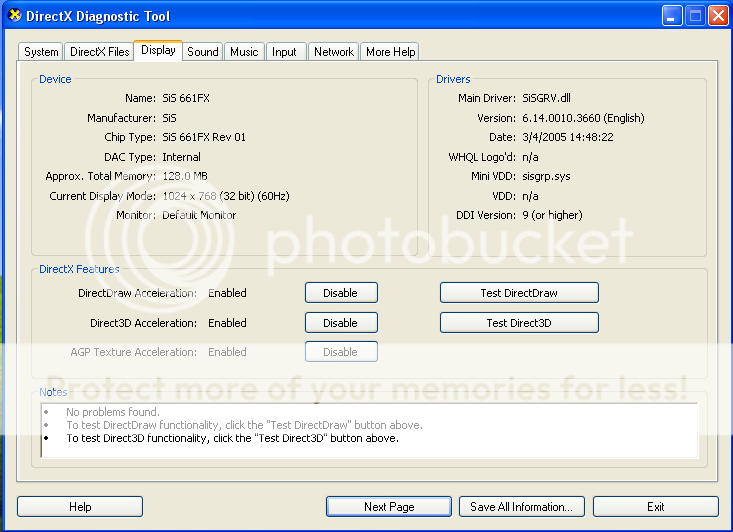Go to the Sound tab

click(202, 52)
